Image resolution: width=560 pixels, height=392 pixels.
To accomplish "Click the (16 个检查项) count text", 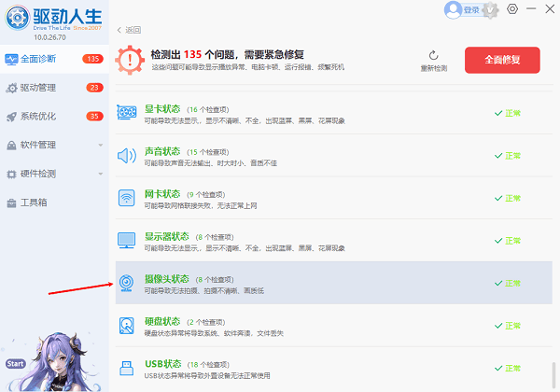I will [x=208, y=109].
